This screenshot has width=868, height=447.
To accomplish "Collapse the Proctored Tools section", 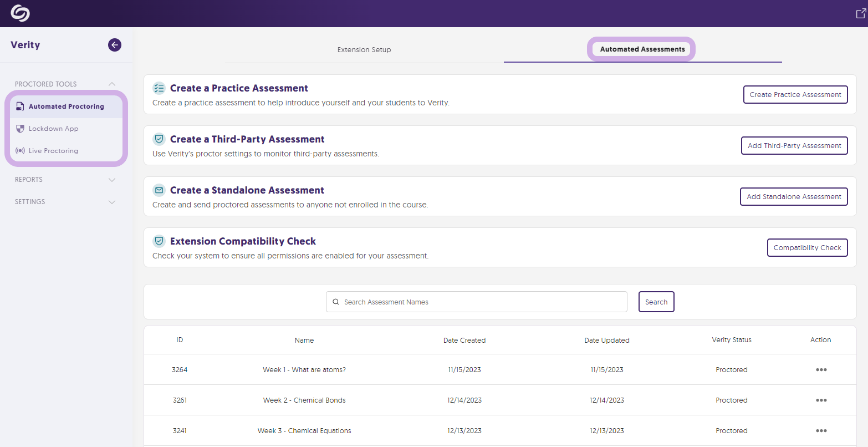I will click(112, 84).
